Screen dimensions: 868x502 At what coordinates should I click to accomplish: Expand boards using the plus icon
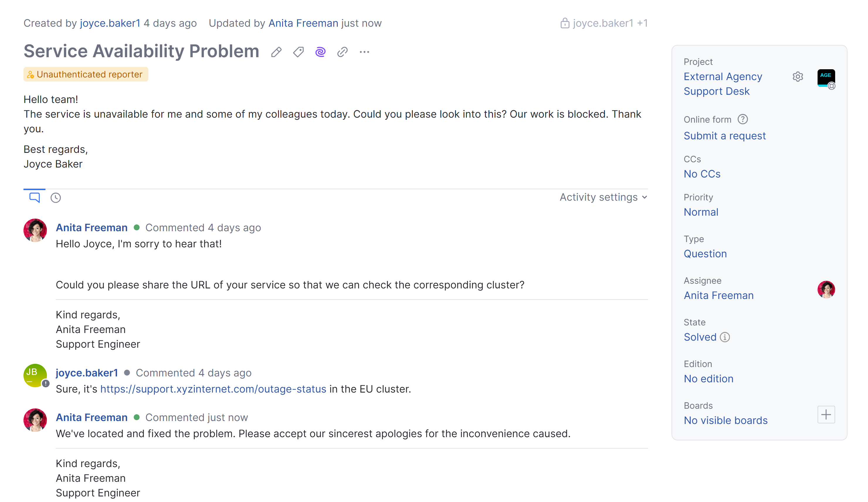(x=826, y=415)
